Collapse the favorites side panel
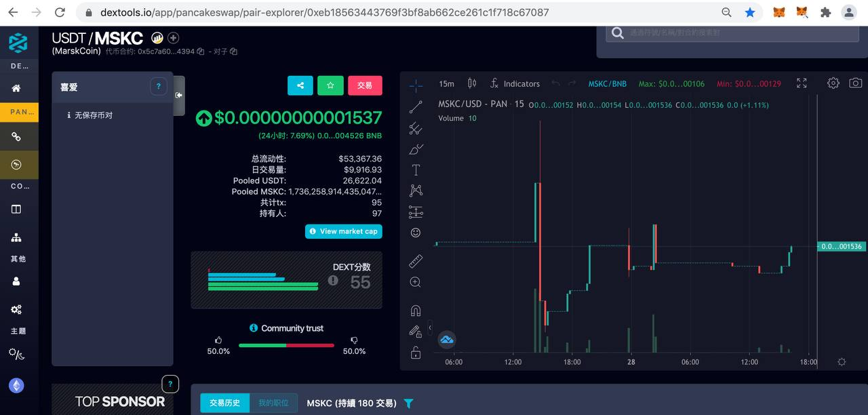The height and width of the screenshot is (415, 868). click(x=179, y=95)
